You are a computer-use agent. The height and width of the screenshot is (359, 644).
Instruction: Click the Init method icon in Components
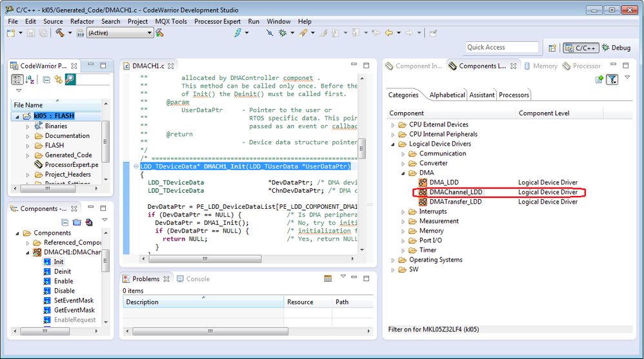pyautogui.click(x=47, y=262)
